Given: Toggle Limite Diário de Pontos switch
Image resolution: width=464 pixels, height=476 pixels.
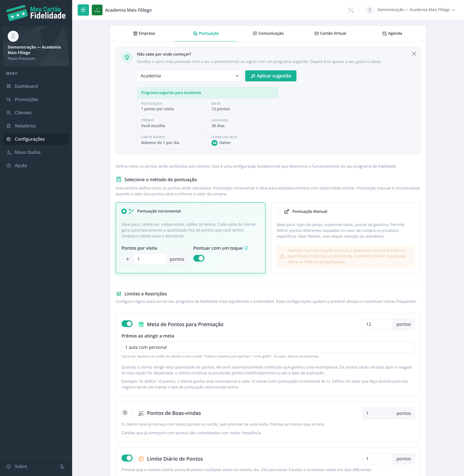Looking at the screenshot, I should (127, 458).
